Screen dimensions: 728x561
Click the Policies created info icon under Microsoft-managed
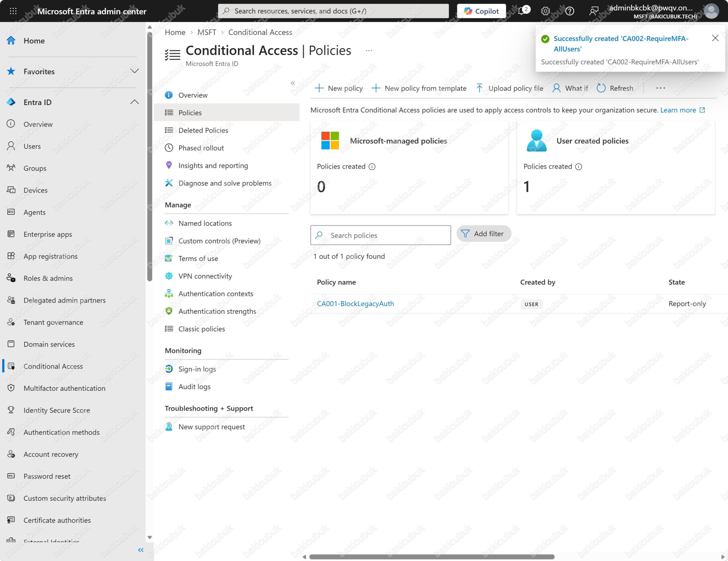pos(372,167)
